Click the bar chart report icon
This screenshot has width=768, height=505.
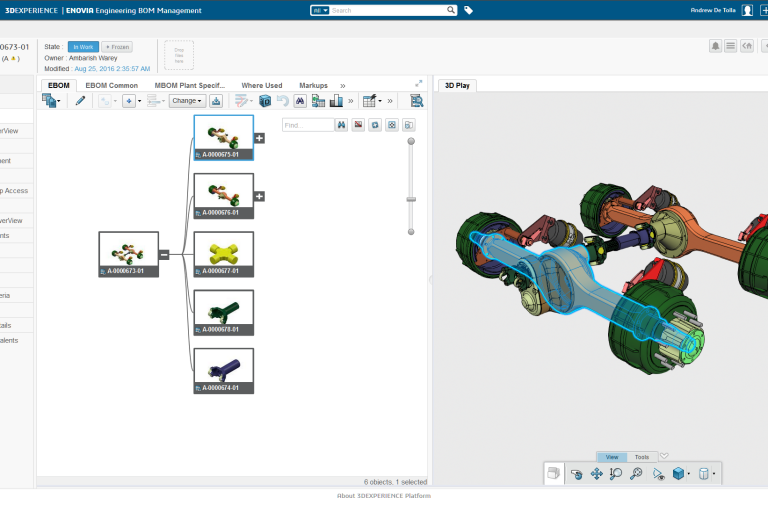336,101
